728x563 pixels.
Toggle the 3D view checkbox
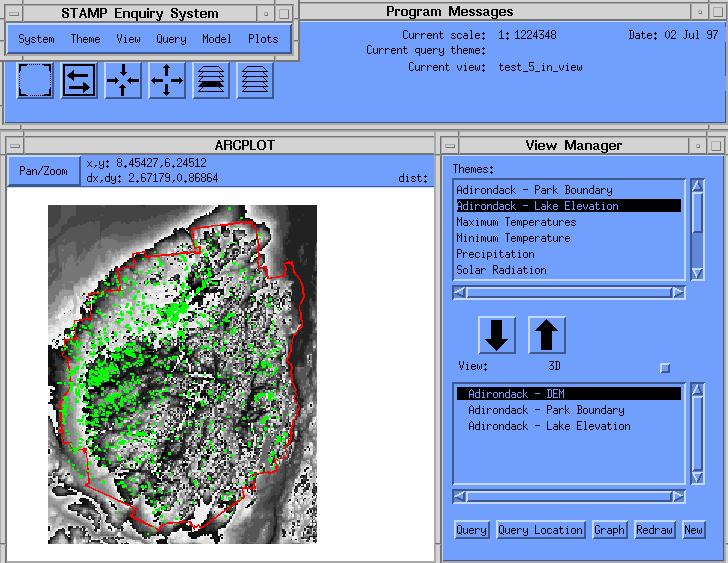[x=665, y=368]
